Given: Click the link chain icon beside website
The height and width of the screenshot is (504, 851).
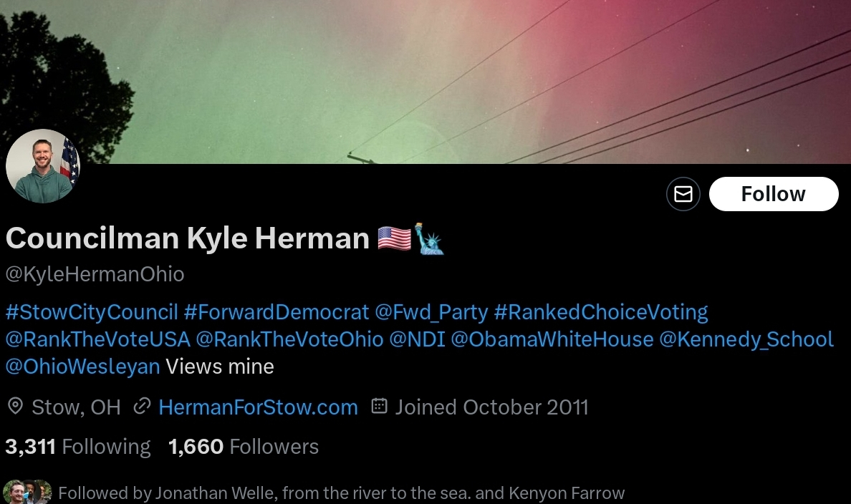Looking at the screenshot, I should click(142, 407).
